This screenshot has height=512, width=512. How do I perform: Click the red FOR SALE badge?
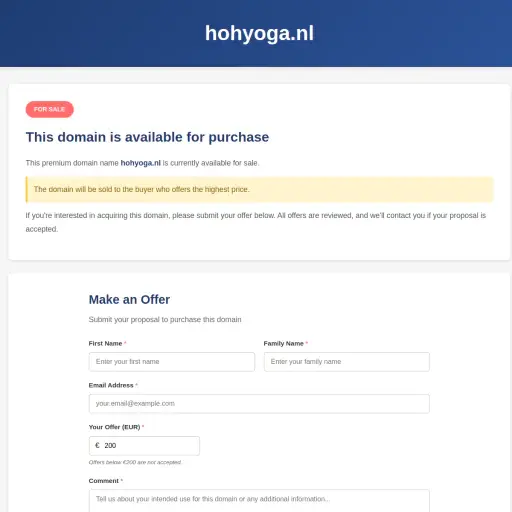pyautogui.click(x=50, y=109)
